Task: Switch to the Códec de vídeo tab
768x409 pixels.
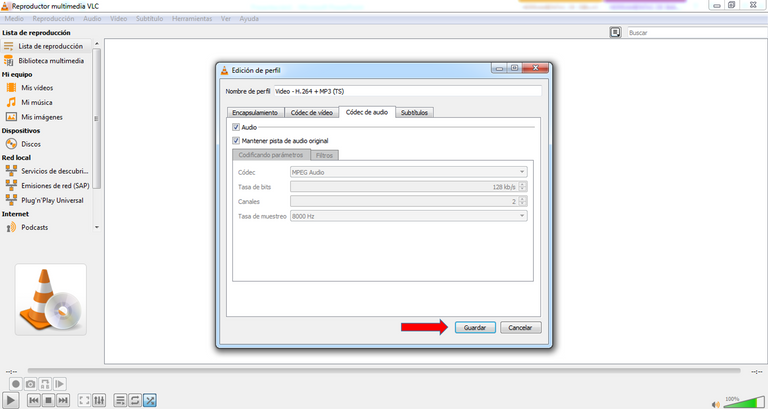Action: pyautogui.click(x=312, y=112)
